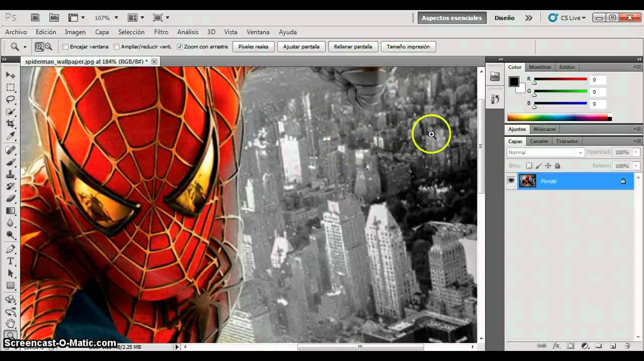Select the Gradient tool
The image size is (644, 361).
point(11,211)
